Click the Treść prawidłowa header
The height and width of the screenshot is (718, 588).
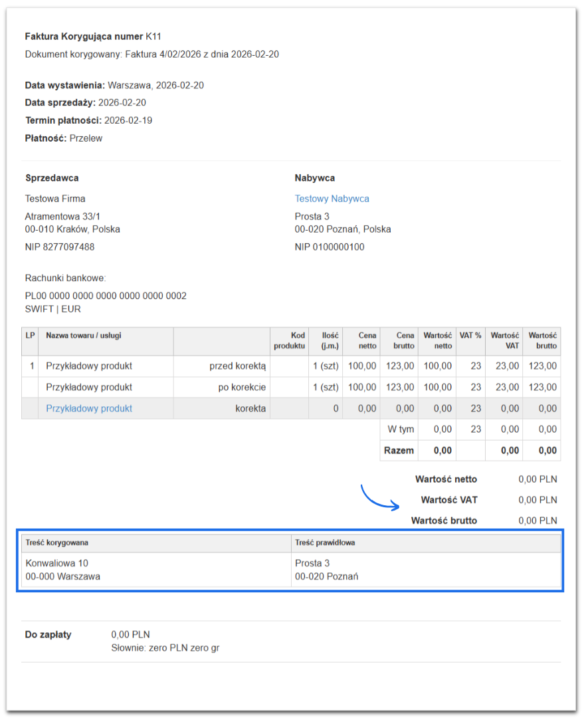point(325,542)
